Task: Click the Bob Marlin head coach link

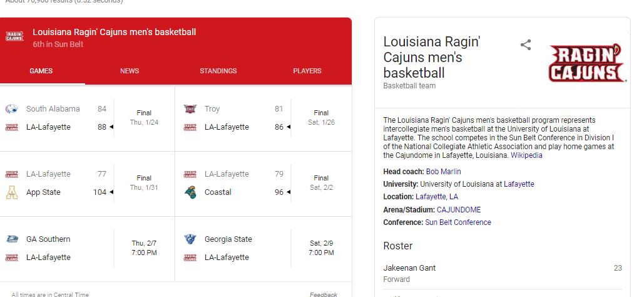Action: point(443,172)
